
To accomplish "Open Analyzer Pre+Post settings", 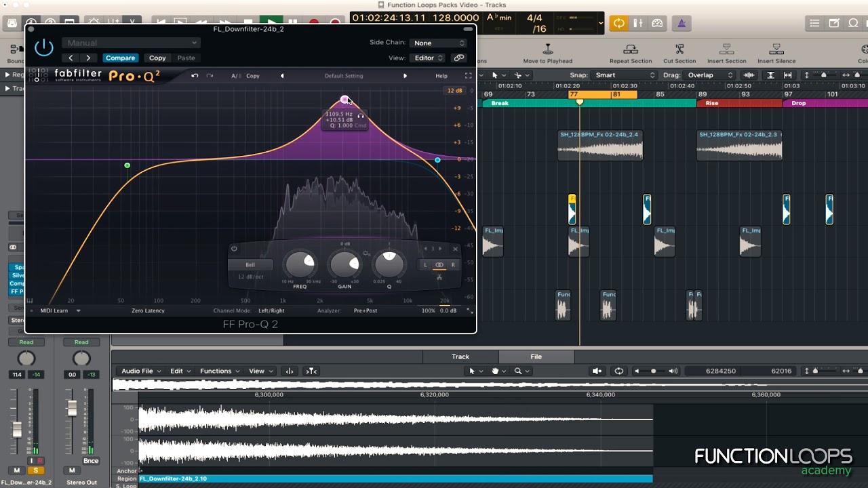I will [366, 310].
